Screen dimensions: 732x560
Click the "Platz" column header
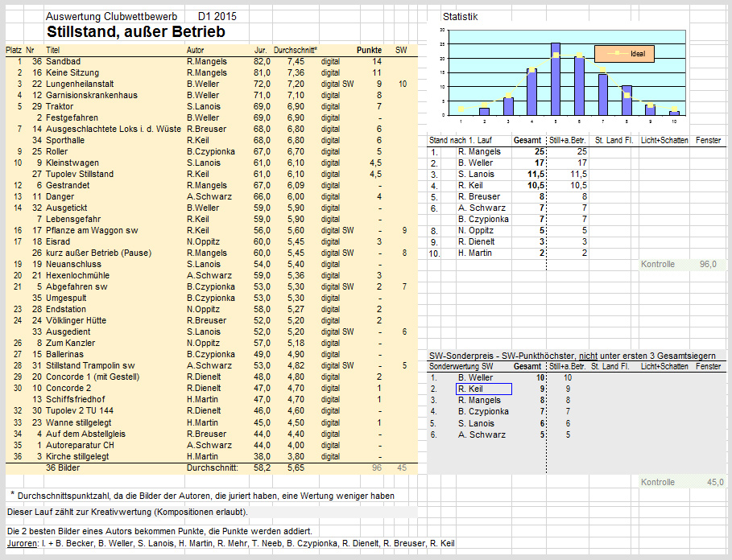pyautogui.click(x=14, y=50)
